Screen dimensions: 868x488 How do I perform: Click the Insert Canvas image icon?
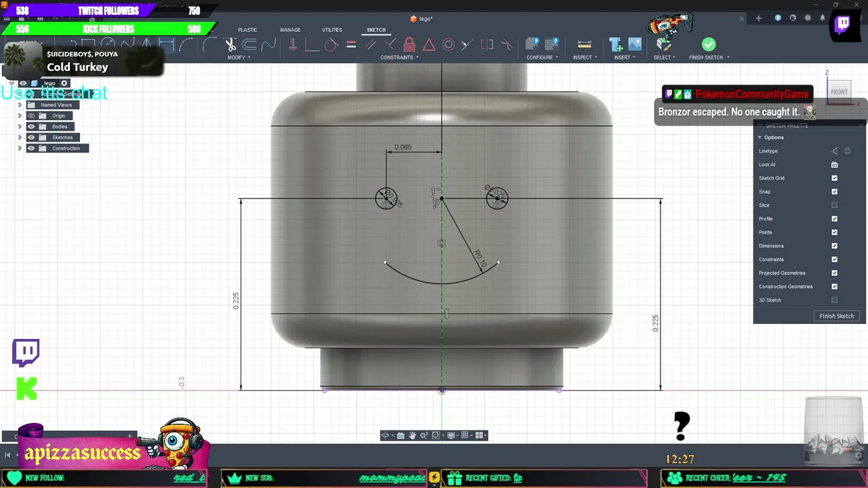point(635,45)
